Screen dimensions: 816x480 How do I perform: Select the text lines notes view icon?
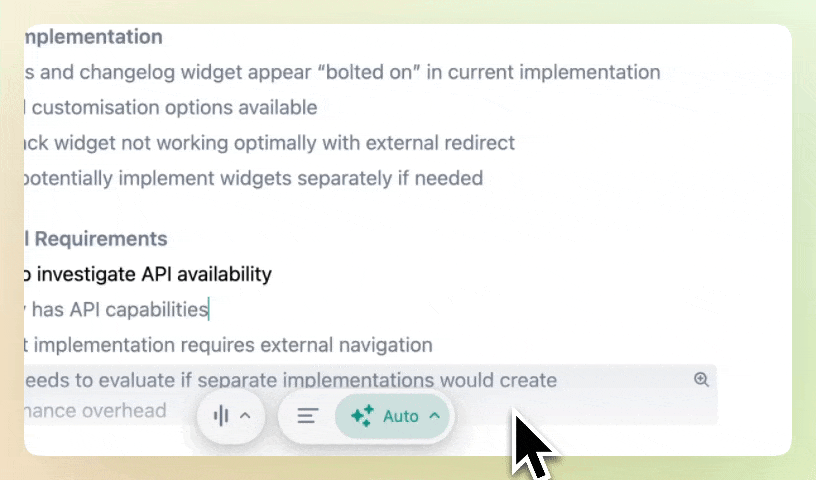point(307,416)
